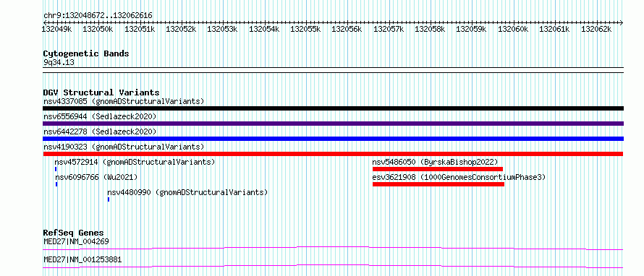Select the MED27 NM_004269 pink gene track
Screen dimensions: 644x276
(x=333, y=248)
